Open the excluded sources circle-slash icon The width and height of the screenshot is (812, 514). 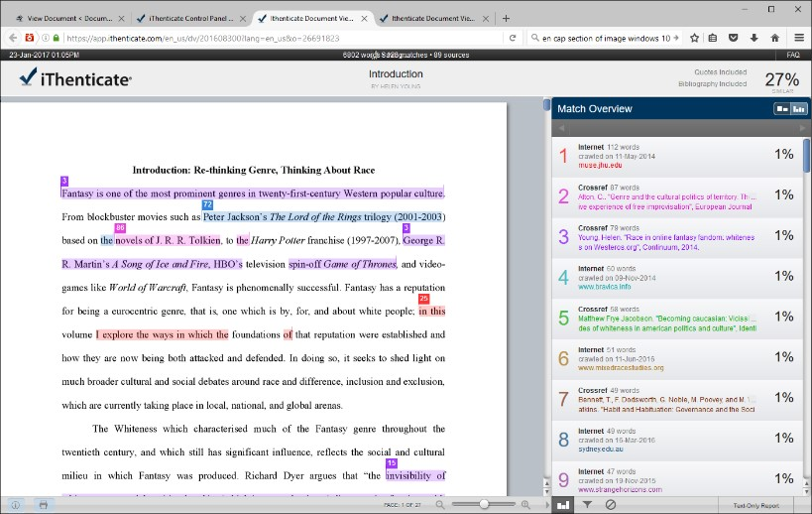[x=611, y=504]
